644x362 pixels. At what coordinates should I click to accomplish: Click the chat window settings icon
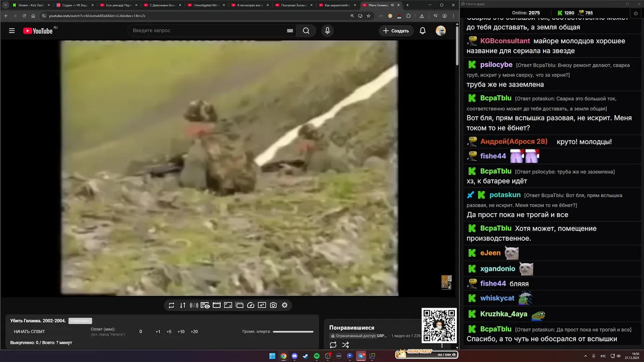coord(635,13)
